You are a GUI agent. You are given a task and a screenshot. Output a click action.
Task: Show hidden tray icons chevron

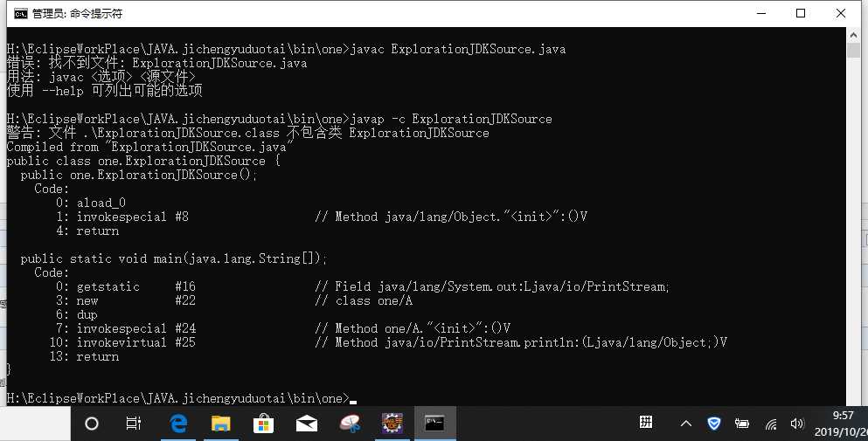pyautogui.click(x=686, y=424)
